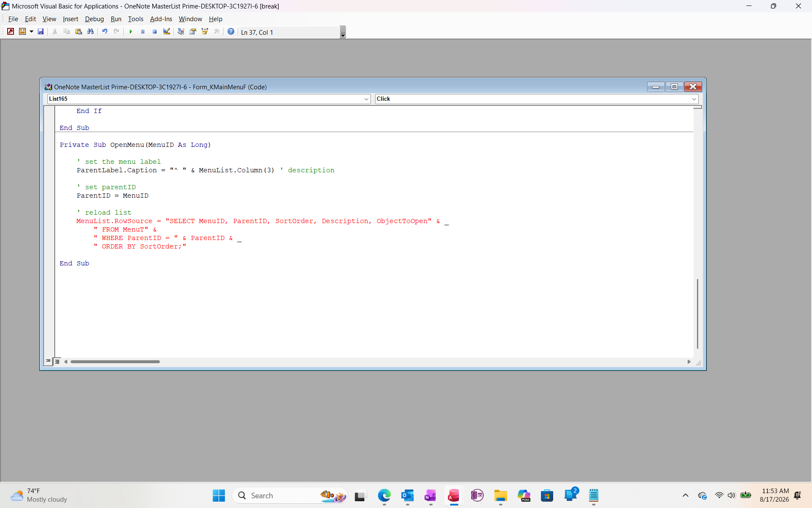Open the Properties Window icon
The width and height of the screenshot is (812, 508).
193,31
